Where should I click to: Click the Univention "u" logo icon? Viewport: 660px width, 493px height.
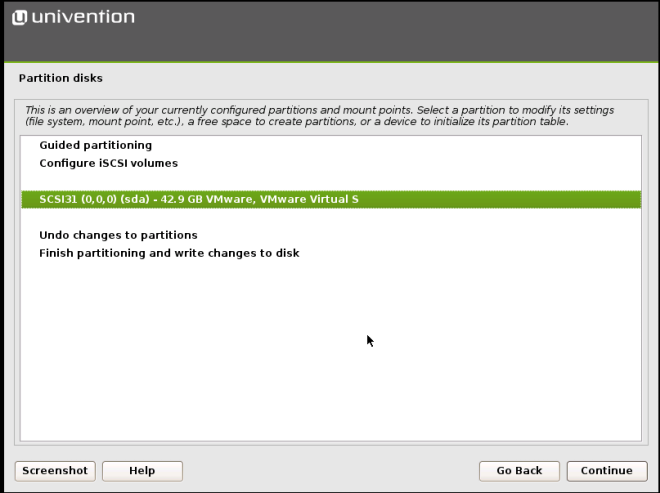19,18
